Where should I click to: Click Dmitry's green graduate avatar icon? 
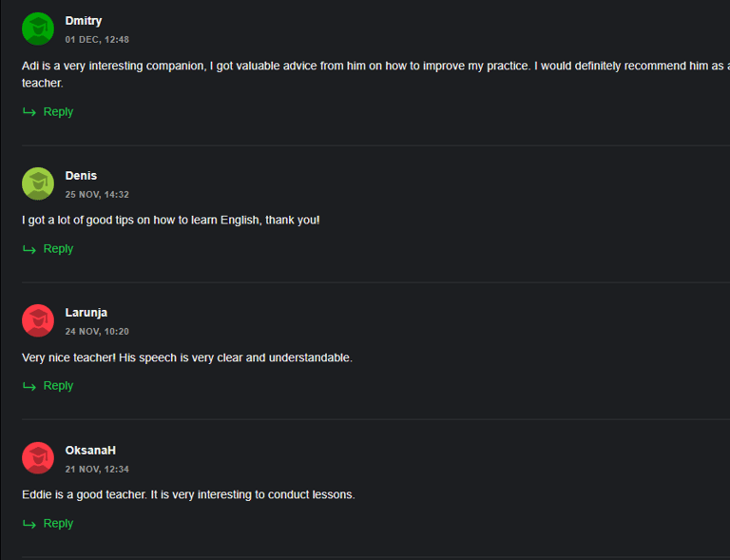click(38, 29)
